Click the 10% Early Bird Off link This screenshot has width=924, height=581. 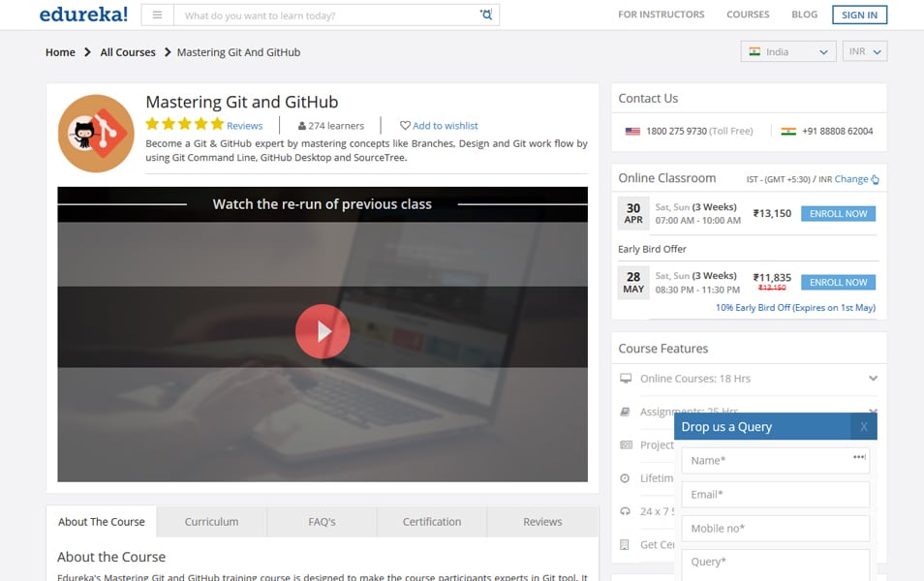(795, 308)
